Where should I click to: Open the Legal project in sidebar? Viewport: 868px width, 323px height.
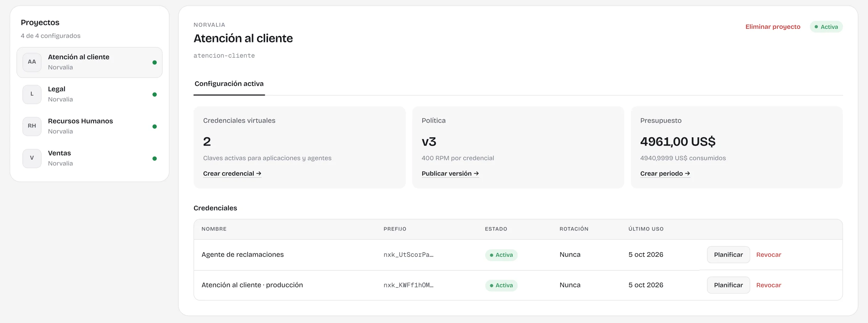(90, 94)
